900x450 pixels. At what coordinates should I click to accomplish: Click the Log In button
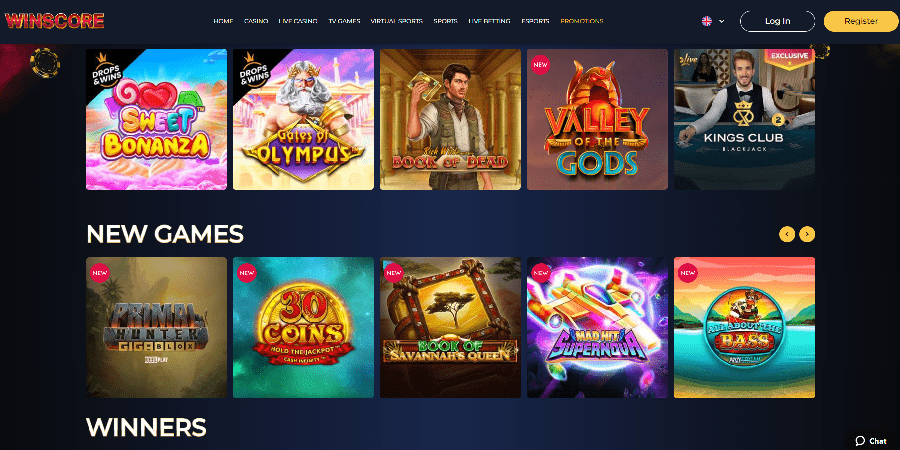777,21
